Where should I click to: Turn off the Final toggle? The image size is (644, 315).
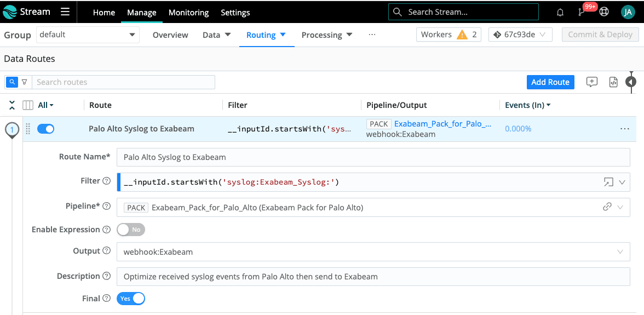click(131, 299)
